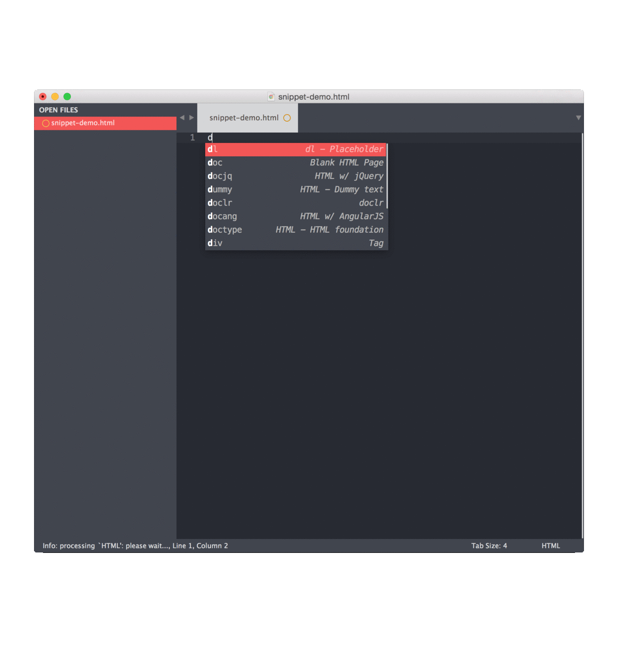Open the Tab Size: 4 selector

click(x=489, y=546)
